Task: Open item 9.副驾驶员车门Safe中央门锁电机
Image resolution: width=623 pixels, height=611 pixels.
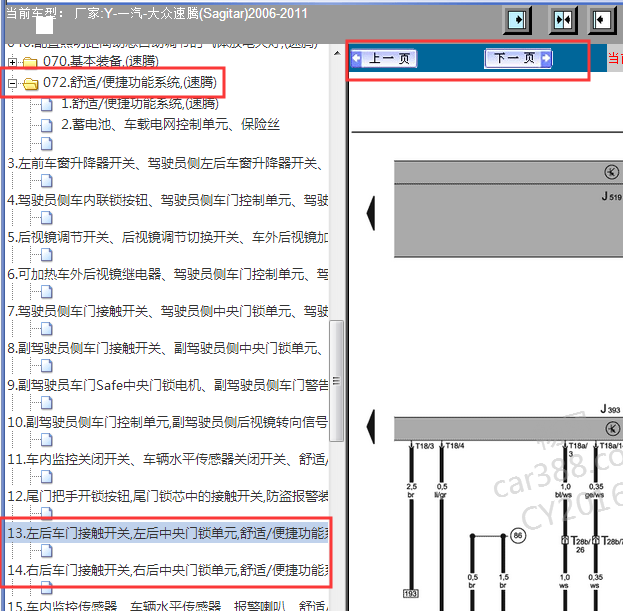Action: pyautogui.click(x=168, y=385)
